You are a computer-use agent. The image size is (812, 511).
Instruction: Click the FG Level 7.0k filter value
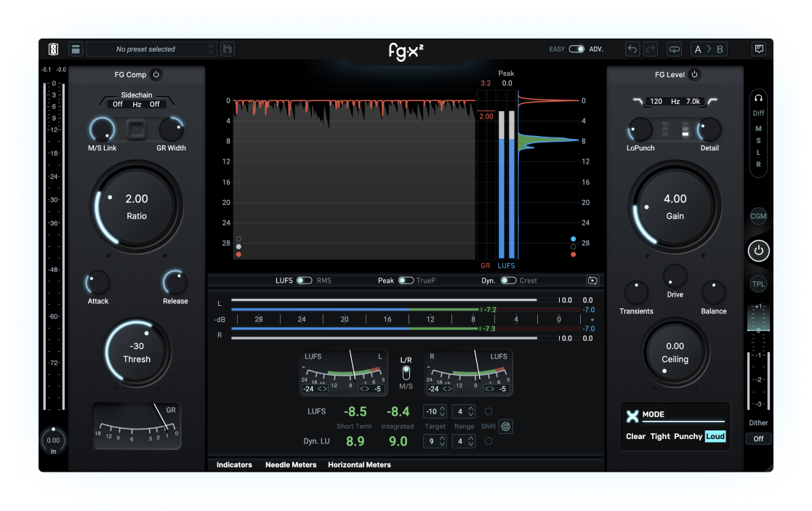tap(693, 102)
